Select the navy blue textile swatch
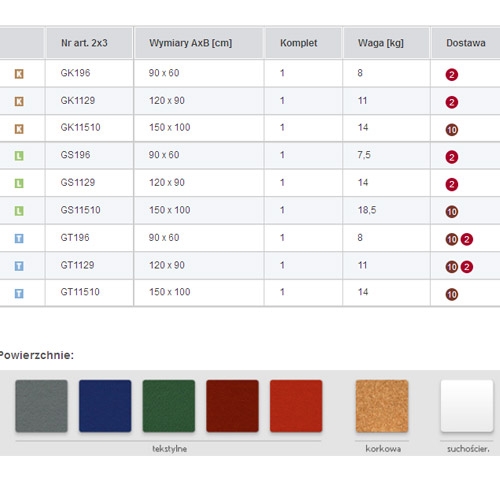500x500 pixels. [x=105, y=406]
